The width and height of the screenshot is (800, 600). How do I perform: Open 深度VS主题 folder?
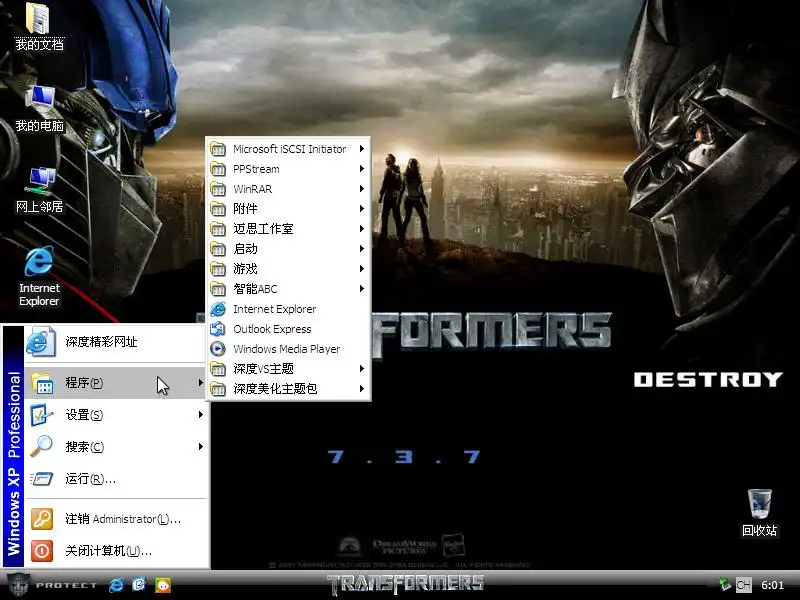tap(288, 369)
